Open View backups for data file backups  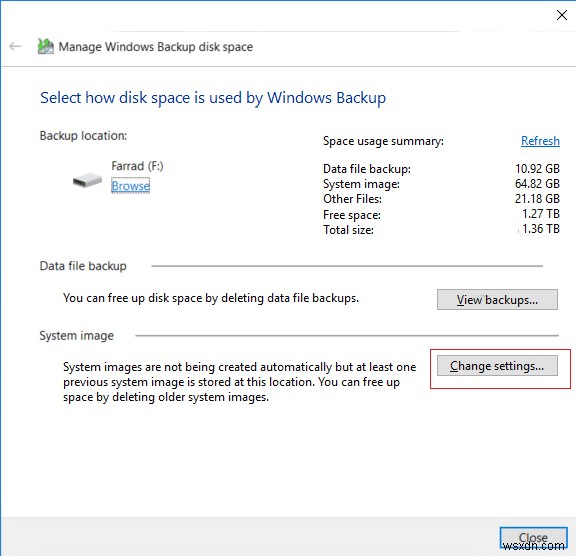point(497,300)
